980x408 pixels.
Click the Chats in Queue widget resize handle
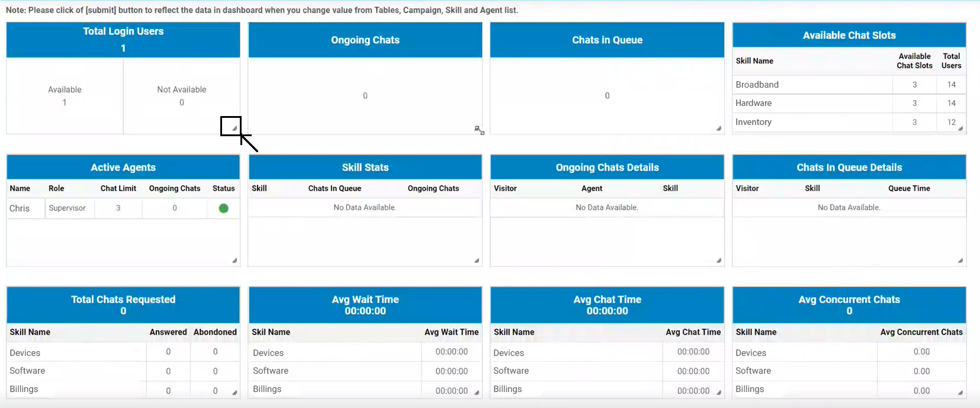719,128
